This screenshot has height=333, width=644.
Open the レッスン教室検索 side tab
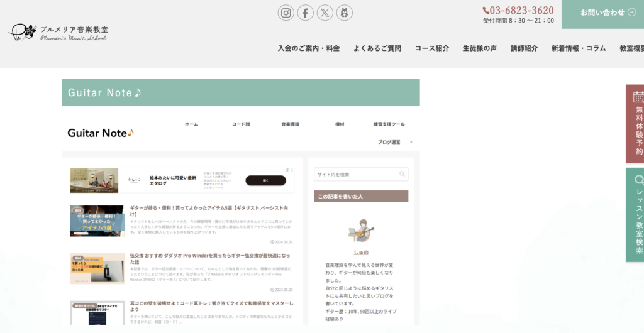(635, 215)
